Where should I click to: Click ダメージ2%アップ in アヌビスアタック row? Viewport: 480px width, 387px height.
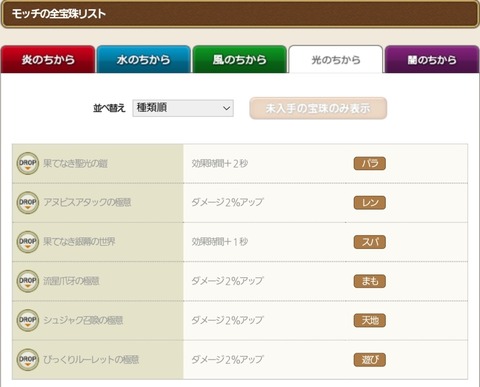[x=227, y=203]
